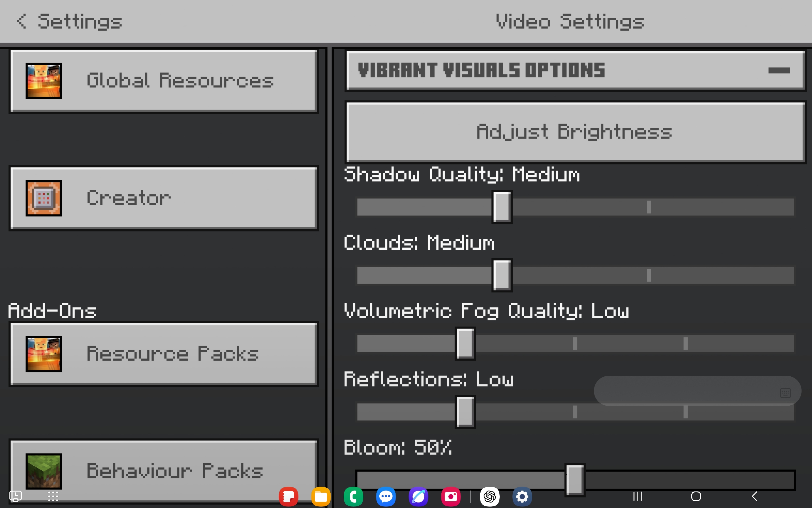Click the Bloom percentage slider handle
Image resolution: width=812 pixels, height=508 pixels.
click(574, 480)
